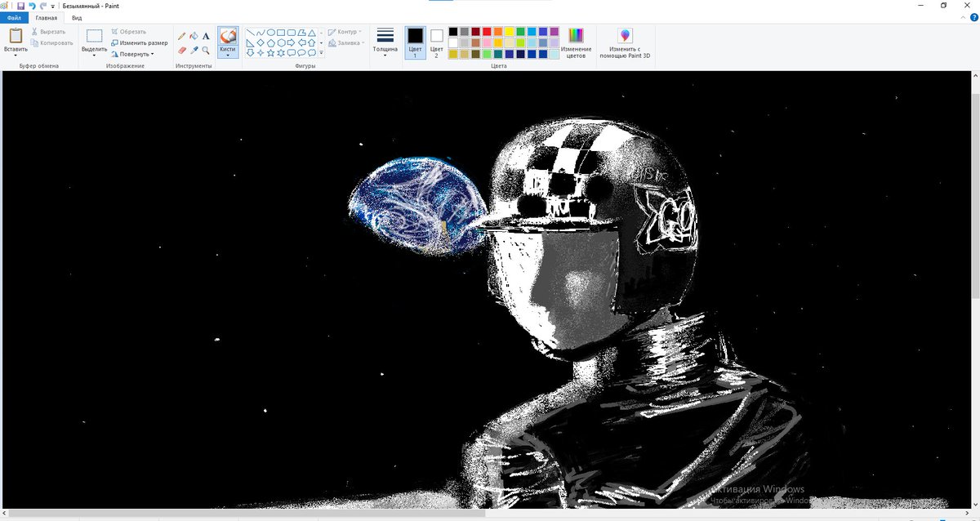Pick the orange color swatch
The width and height of the screenshot is (980, 521).
(498, 32)
